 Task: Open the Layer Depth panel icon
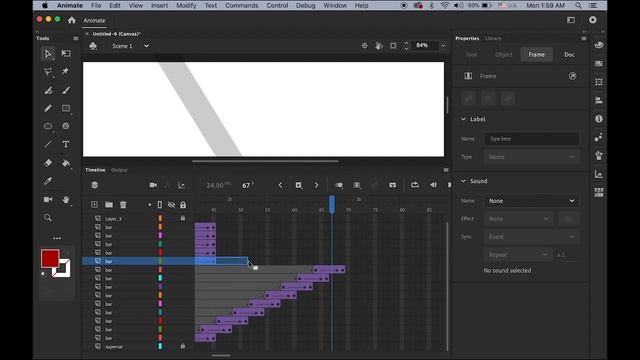(x=181, y=185)
